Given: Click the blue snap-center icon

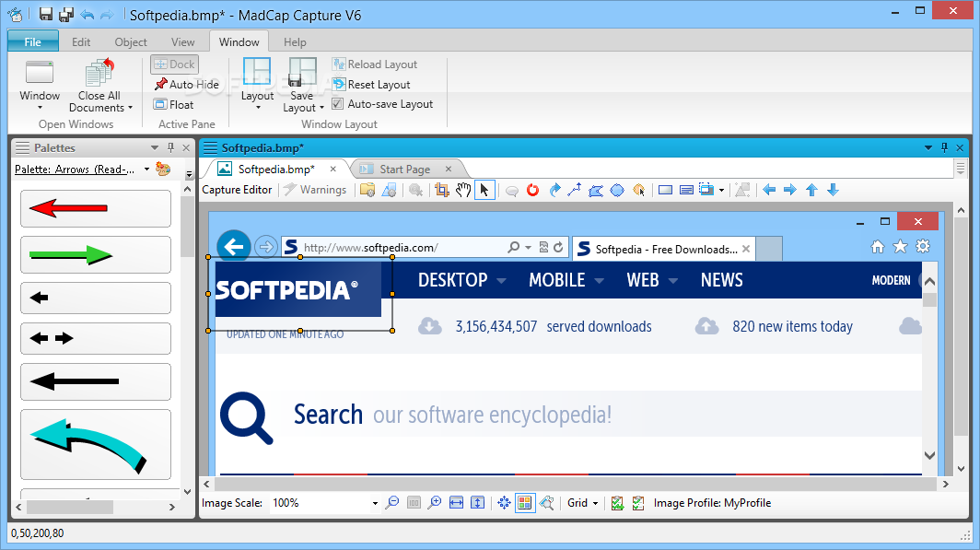Looking at the screenshot, I should click(505, 502).
